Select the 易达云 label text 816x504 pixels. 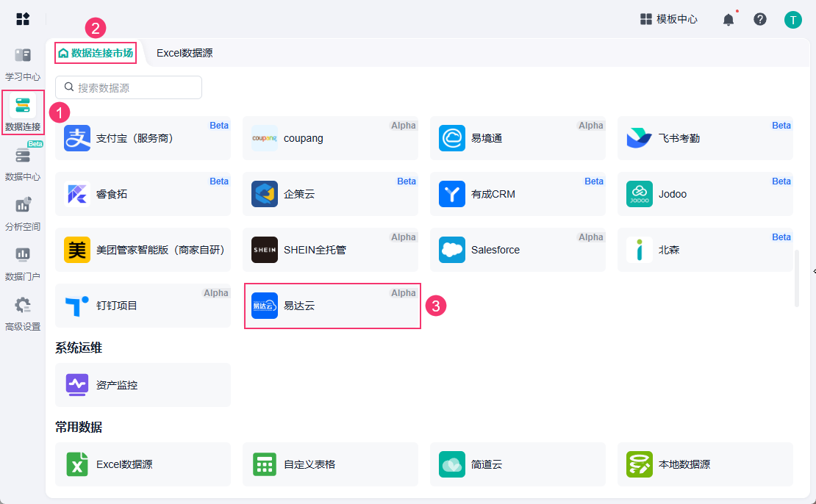pos(299,306)
